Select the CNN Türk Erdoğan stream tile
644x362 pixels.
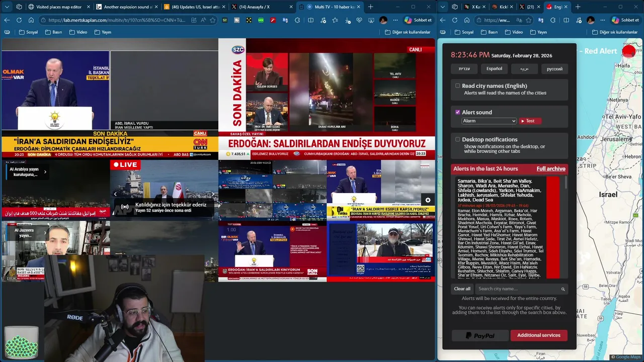pyautogui.click(x=109, y=99)
